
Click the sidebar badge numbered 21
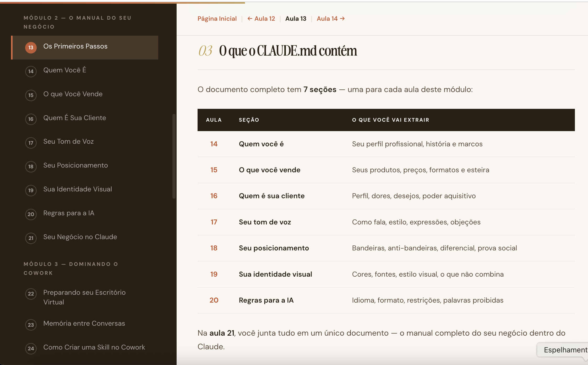point(31,238)
